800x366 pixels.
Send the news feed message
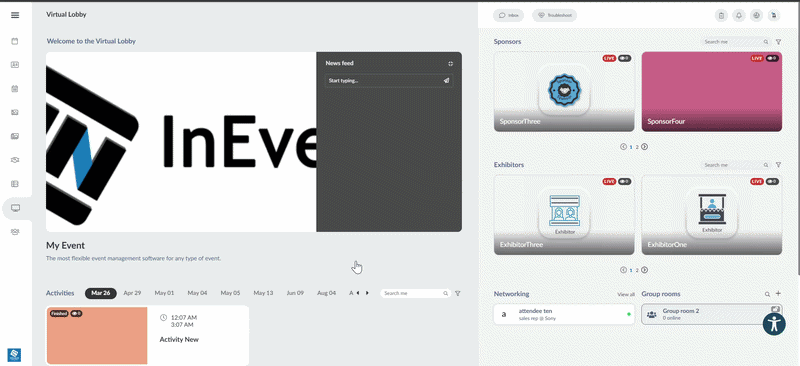[446, 81]
